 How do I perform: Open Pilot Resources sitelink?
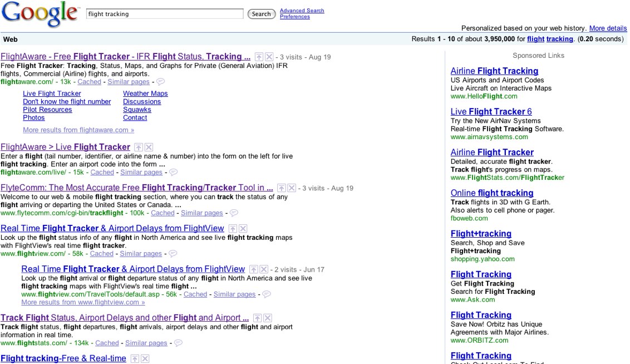click(x=47, y=110)
